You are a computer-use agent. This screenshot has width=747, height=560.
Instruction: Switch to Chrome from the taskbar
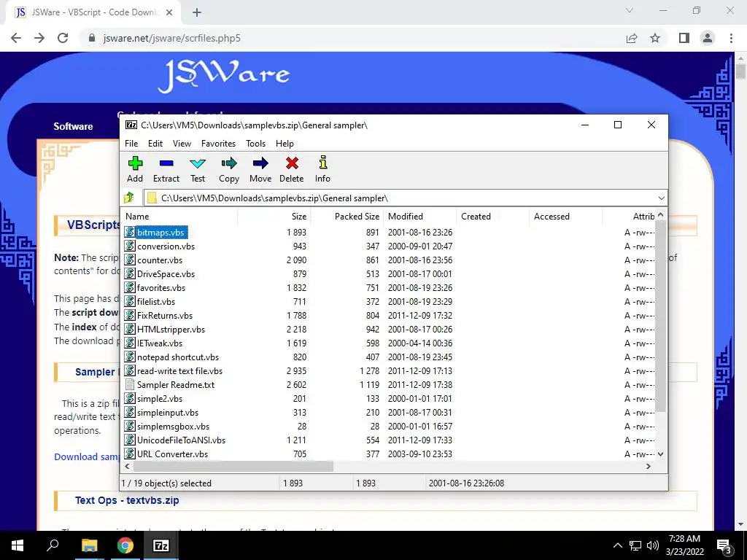pyautogui.click(x=125, y=545)
